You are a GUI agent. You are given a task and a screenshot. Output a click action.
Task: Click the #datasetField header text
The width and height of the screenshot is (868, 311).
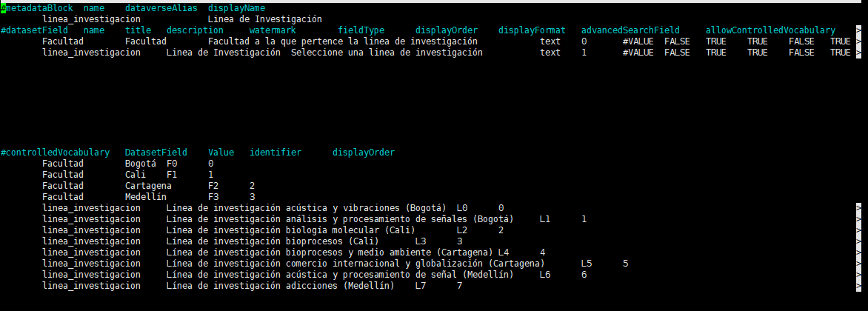click(36, 30)
